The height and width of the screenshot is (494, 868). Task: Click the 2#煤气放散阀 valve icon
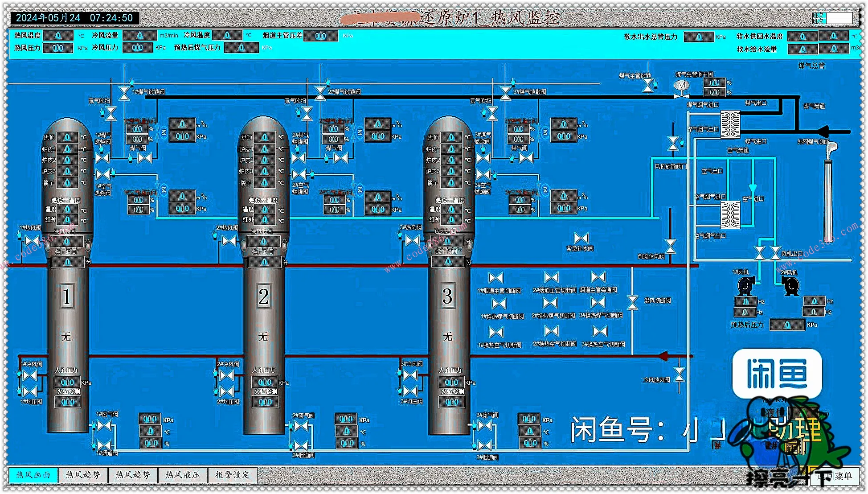[320, 93]
